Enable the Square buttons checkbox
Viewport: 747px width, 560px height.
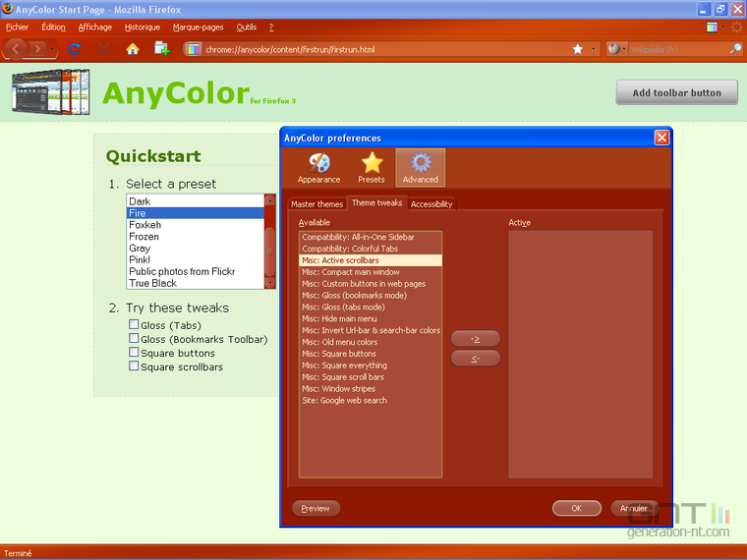[x=134, y=353]
